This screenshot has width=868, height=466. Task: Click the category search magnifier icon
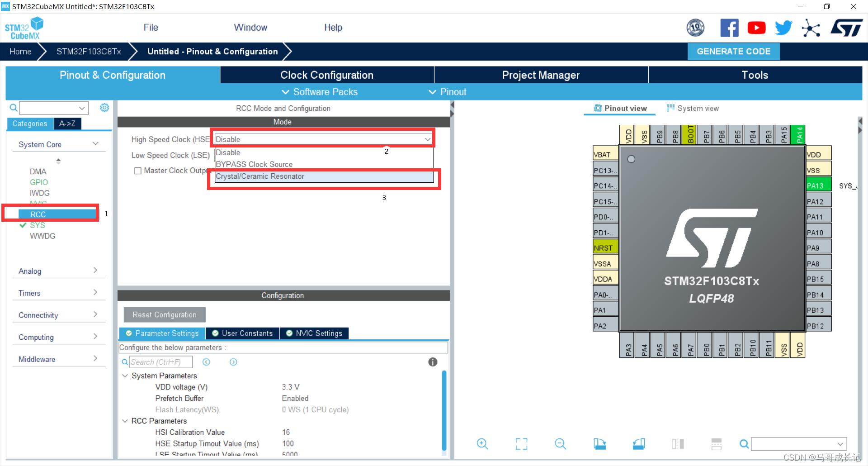coord(14,108)
